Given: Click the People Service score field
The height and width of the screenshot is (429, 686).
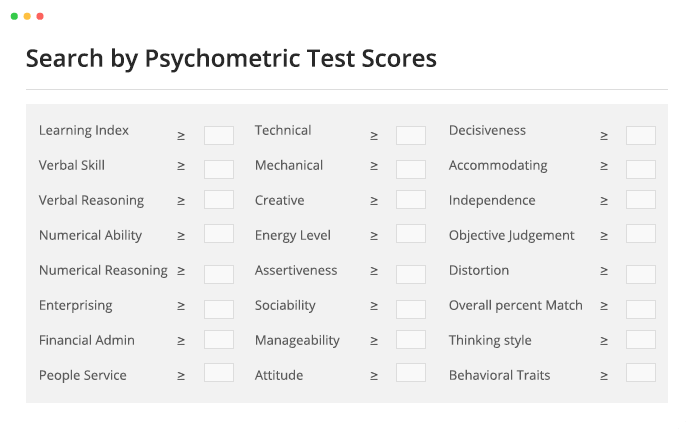Looking at the screenshot, I should click(x=219, y=373).
